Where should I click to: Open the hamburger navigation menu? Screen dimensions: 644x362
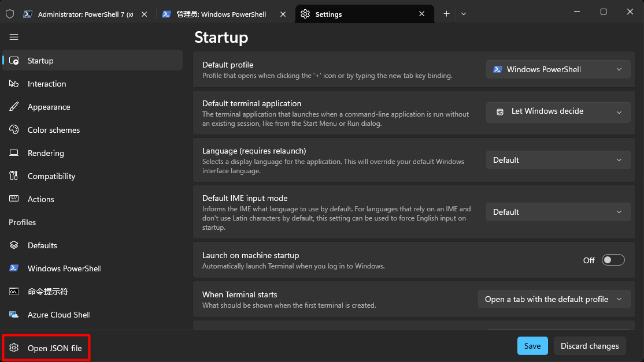13,38
